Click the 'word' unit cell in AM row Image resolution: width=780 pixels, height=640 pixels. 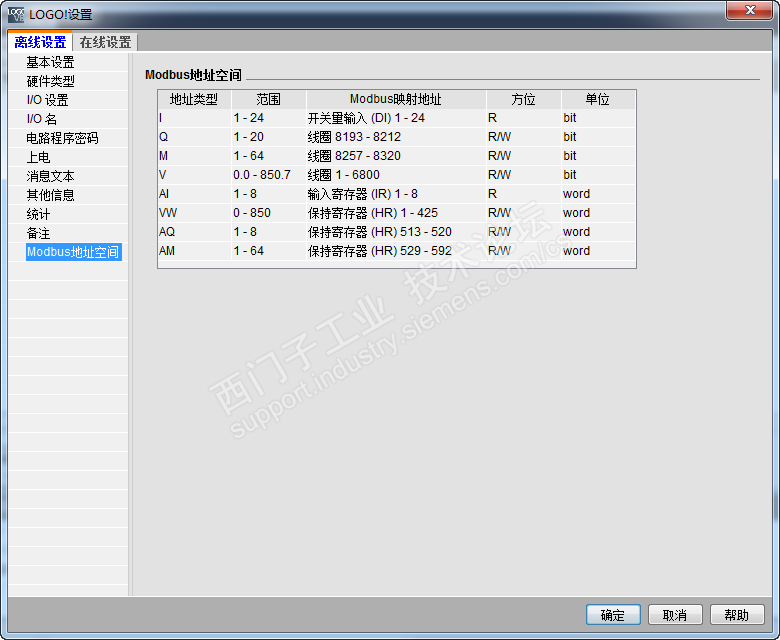pyautogui.click(x=598, y=251)
